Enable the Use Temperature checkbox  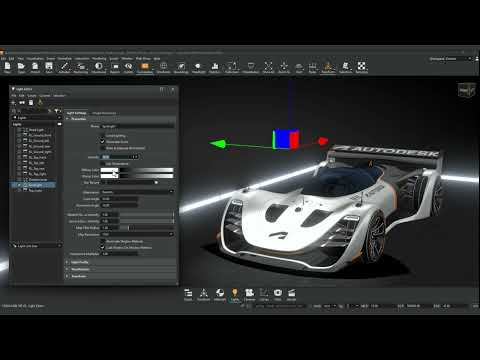(103, 164)
